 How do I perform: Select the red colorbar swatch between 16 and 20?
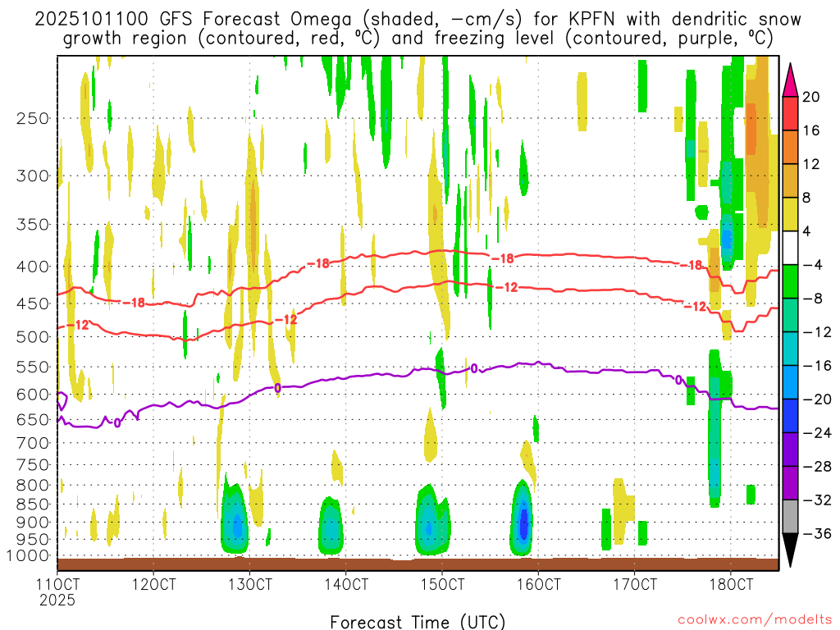click(x=791, y=113)
